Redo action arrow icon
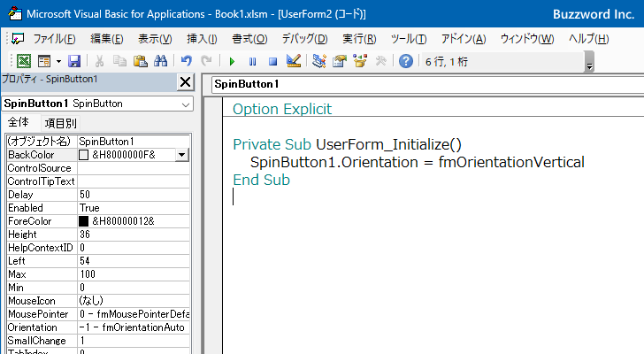 207,61
